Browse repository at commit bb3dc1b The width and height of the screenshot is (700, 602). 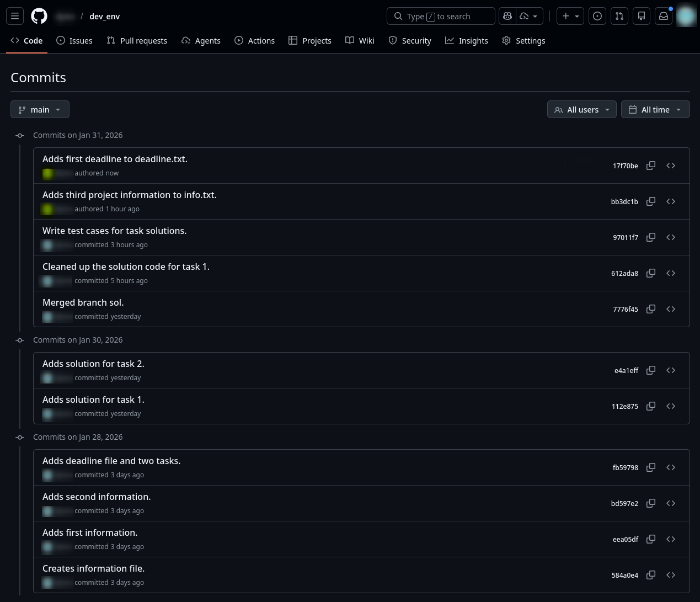pyautogui.click(x=671, y=201)
